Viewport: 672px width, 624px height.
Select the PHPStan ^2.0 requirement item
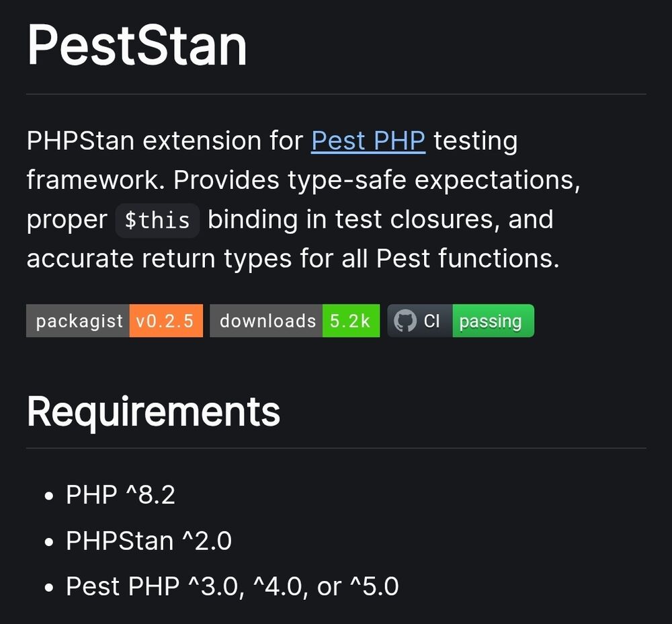click(149, 541)
